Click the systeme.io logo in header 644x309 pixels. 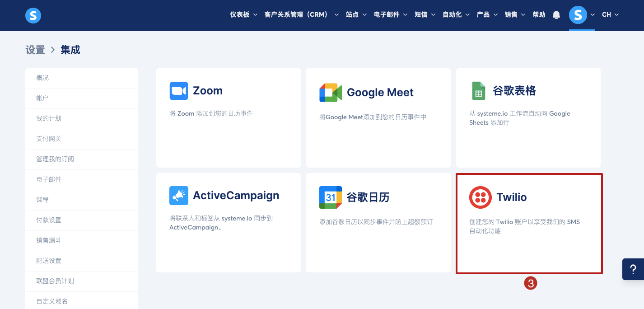[x=33, y=16]
